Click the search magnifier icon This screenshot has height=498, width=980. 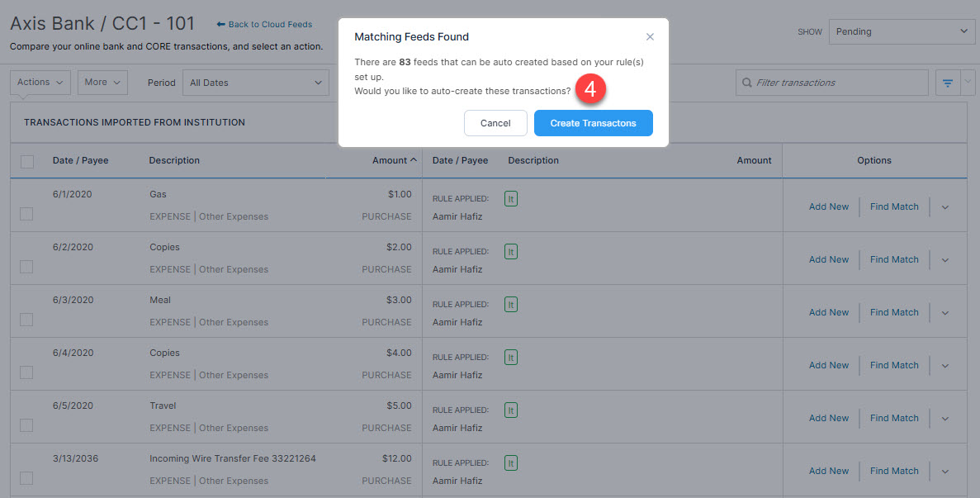click(747, 83)
